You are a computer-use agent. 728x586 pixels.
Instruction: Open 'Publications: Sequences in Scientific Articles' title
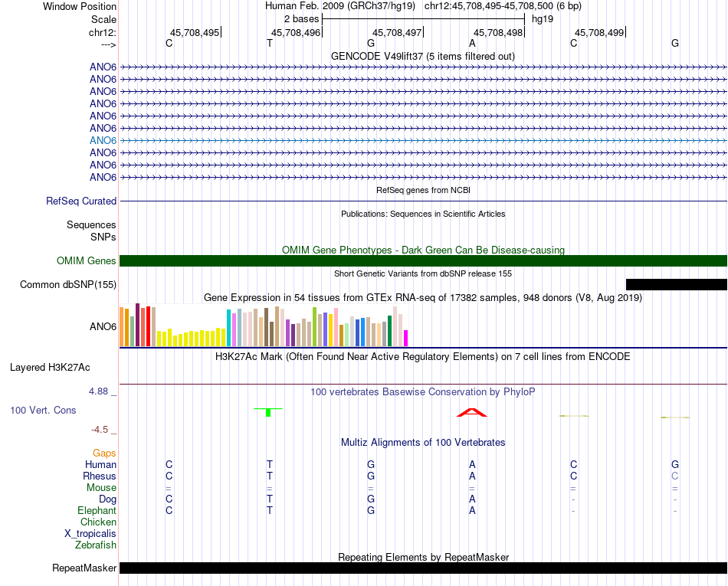click(423, 214)
